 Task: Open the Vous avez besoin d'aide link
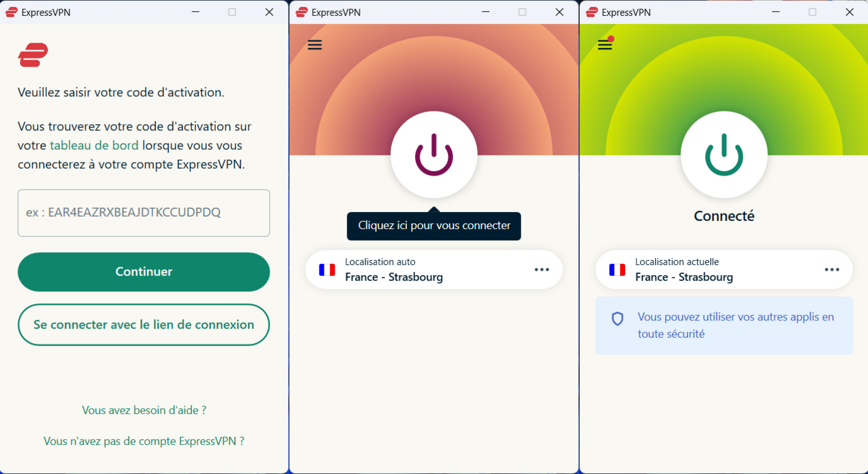click(143, 410)
